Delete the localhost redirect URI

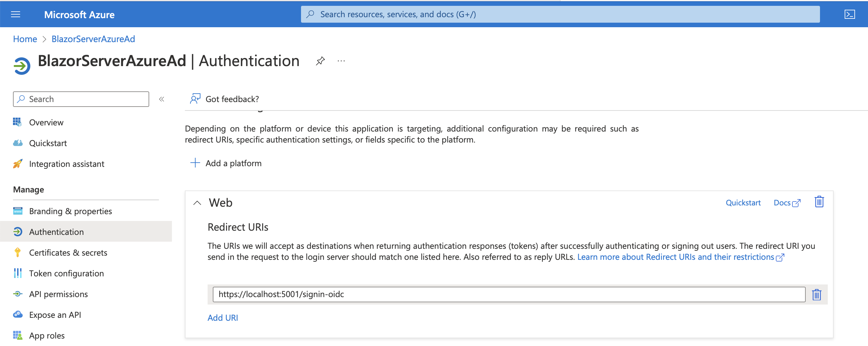coord(816,294)
